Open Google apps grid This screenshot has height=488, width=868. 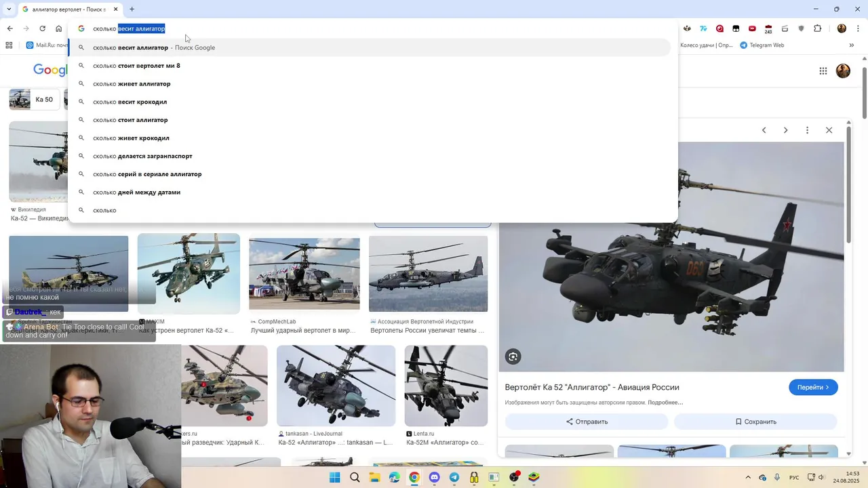tap(823, 70)
